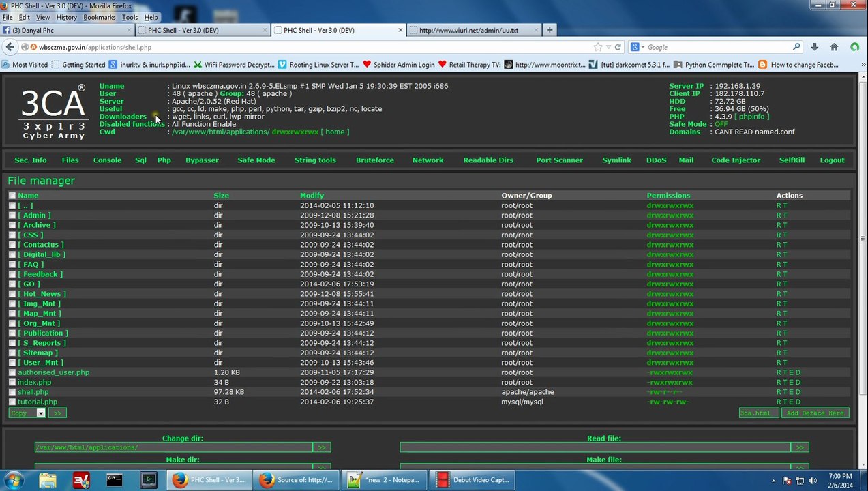Open the Bruteforce section
The height and width of the screenshot is (491, 868).
coord(375,160)
